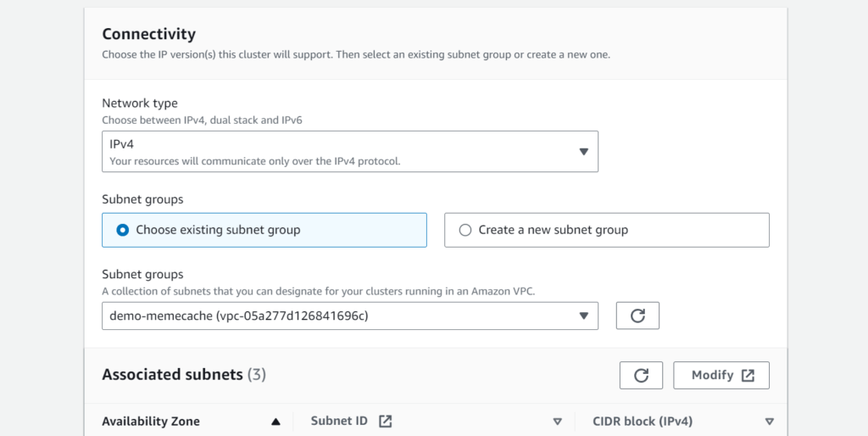The width and height of the screenshot is (868, 436).
Task: Click the Availability Zone column header
Action: (x=151, y=422)
